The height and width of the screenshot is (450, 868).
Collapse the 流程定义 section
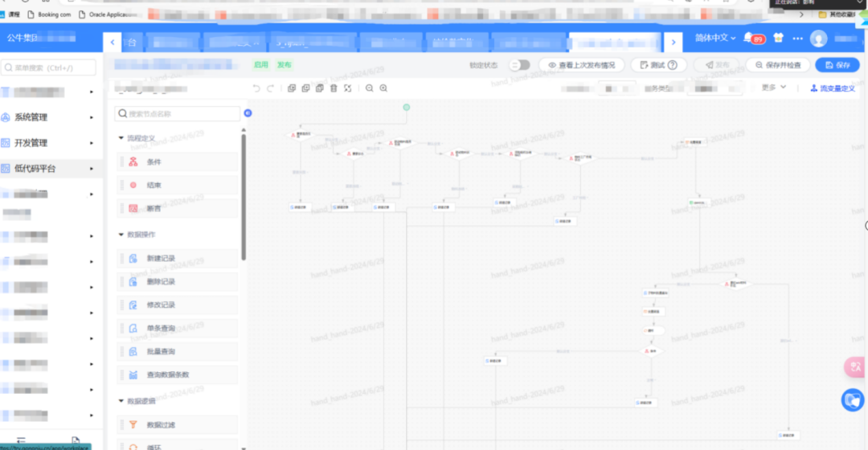tap(121, 138)
